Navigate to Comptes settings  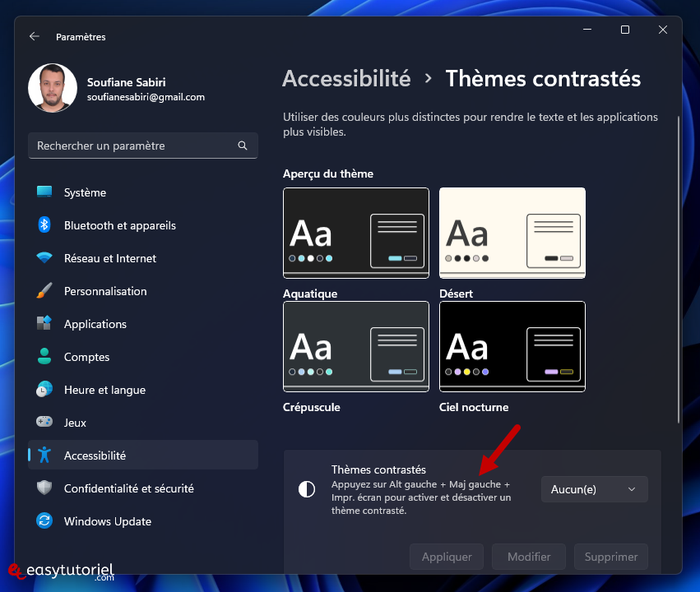tap(143, 357)
